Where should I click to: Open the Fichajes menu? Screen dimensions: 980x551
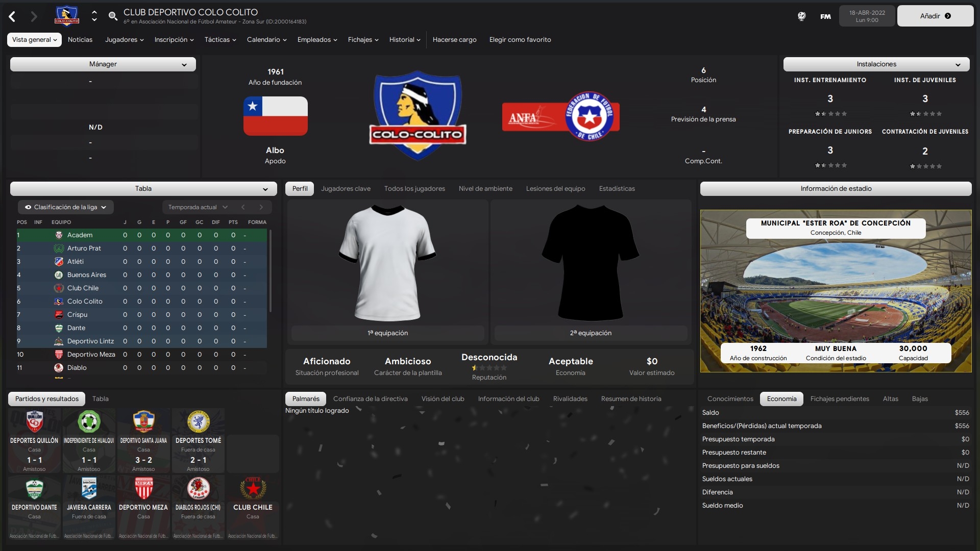[363, 40]
